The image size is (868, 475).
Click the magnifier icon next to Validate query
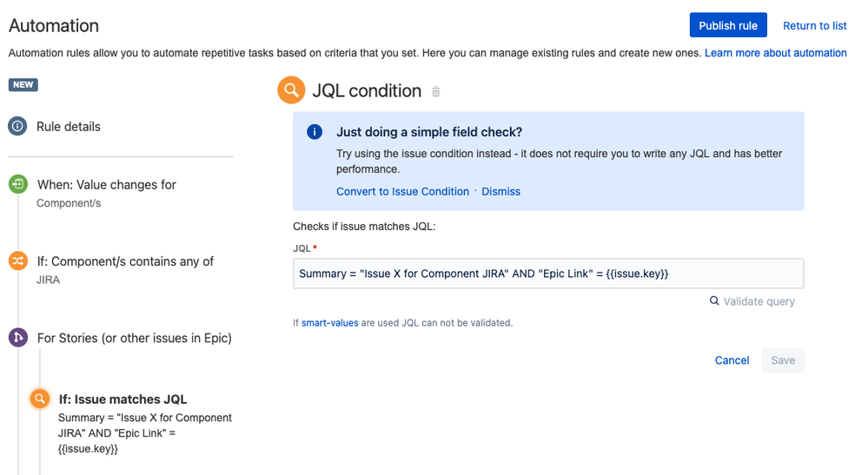pyautogui.click(x=714, y=301)
